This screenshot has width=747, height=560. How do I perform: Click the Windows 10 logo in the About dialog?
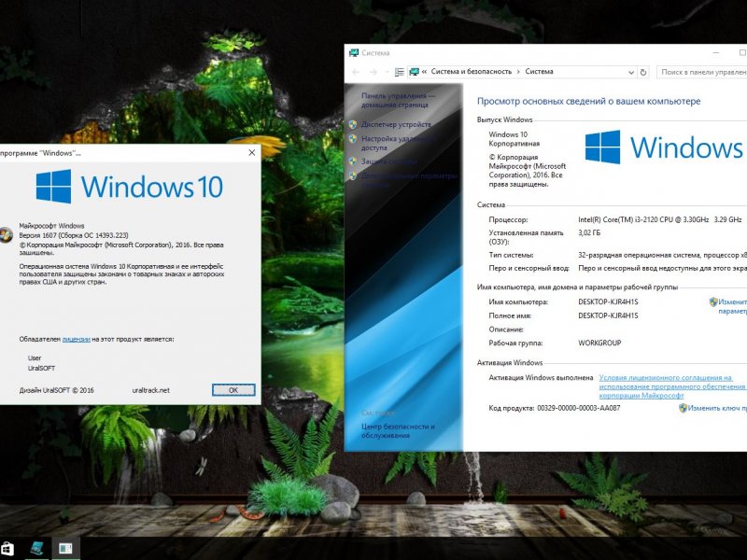click(x=130, y=186)
